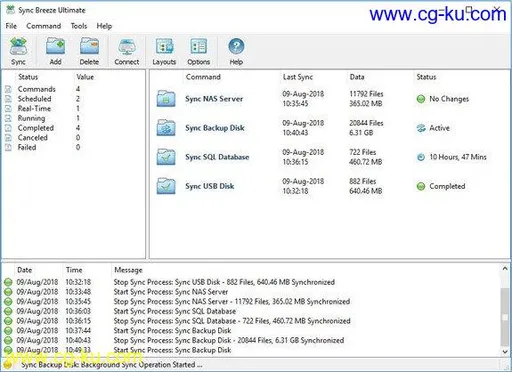Click the green Completed status icon
This screenshot has height=372, width=512.
[x=421, y=186]
